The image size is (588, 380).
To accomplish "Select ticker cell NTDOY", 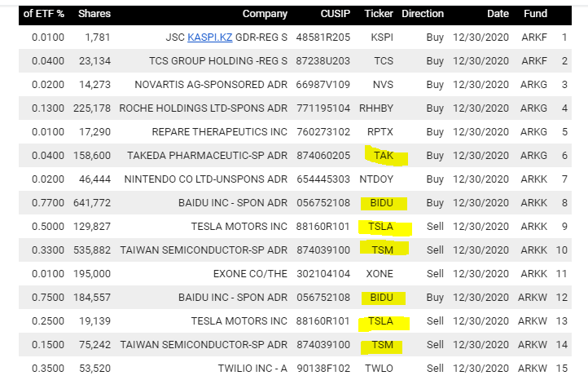I will [376, 179].
